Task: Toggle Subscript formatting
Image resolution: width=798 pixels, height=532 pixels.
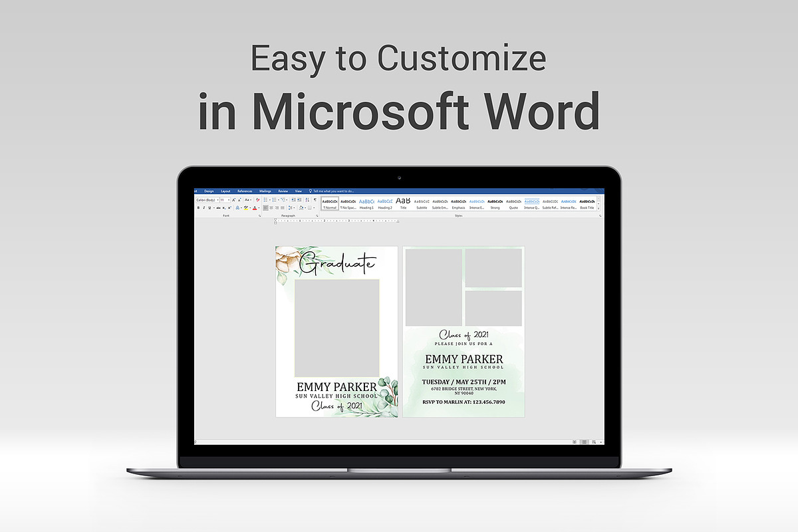Action: click(x=224, y=208)
